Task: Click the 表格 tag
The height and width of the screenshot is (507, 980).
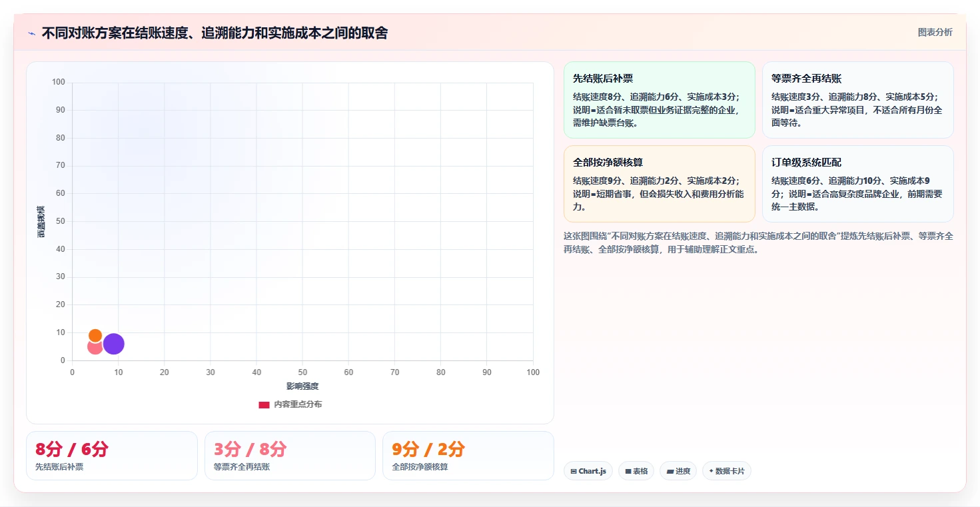Action: [636, 471]
